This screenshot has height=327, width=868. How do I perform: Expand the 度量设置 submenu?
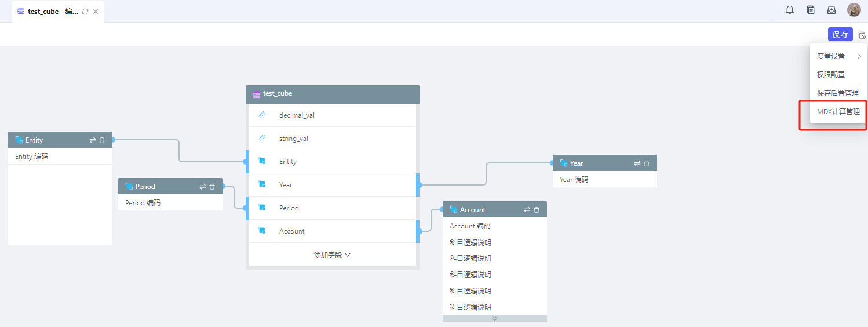pyautogui.click(x=838, y=56)
